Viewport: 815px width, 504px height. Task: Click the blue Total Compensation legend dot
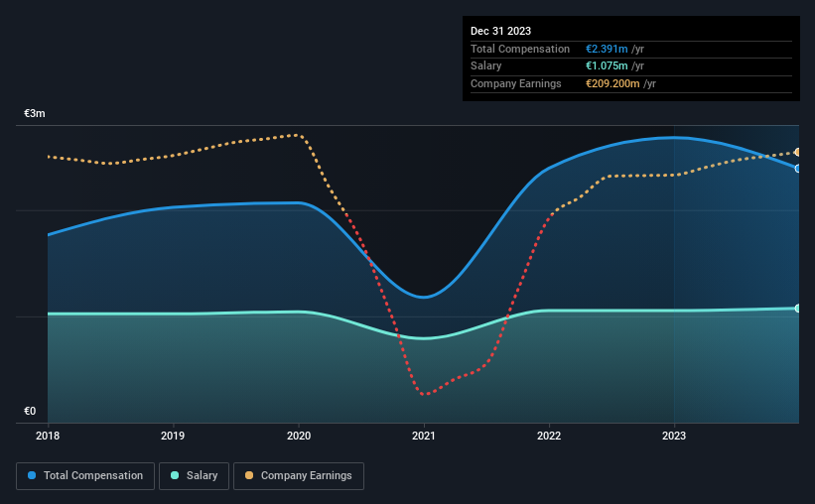tap(32, 475)
